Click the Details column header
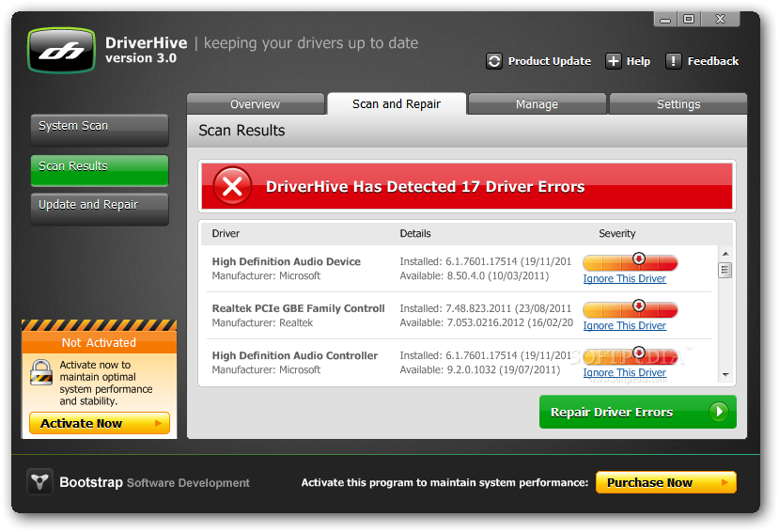Image resolution: width=779 pixels, height=532 pixels. point(415,233)
